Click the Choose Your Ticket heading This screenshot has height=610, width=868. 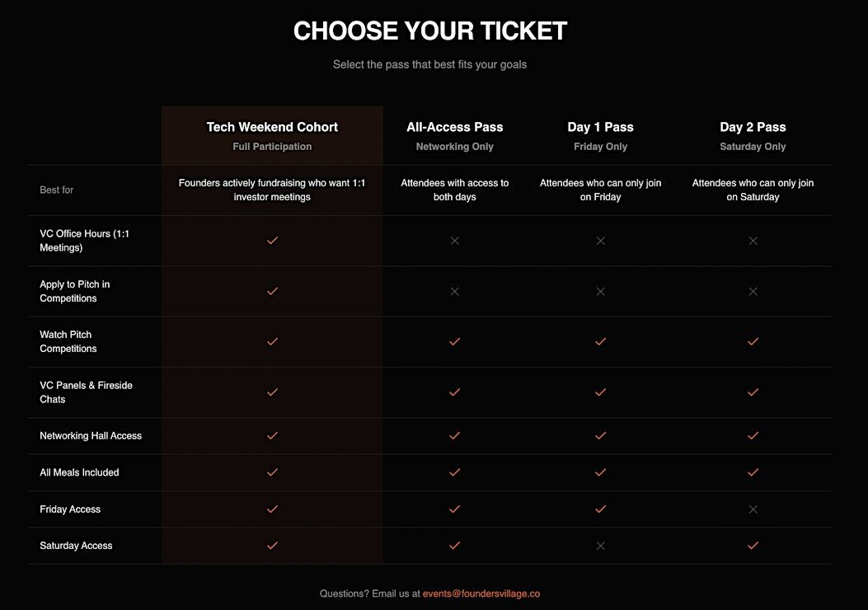pyautogui.click(x=430, y=31)
